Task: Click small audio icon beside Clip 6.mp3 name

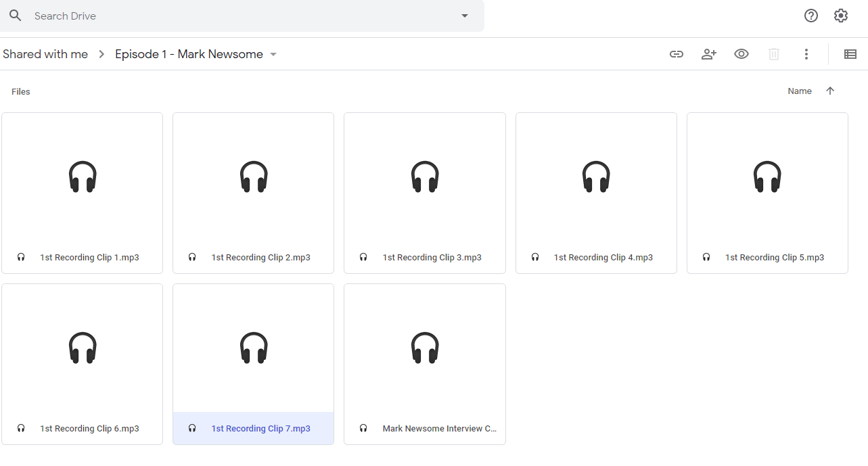Action: coord(21,429)
